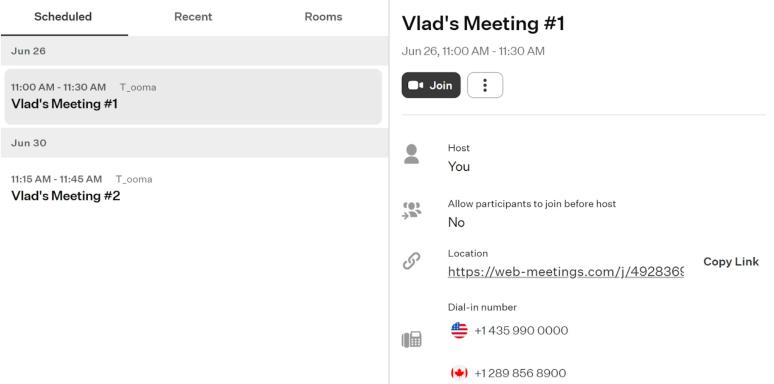Click the Vlad's Meeting #1 title heading

[x=483, y=24]
